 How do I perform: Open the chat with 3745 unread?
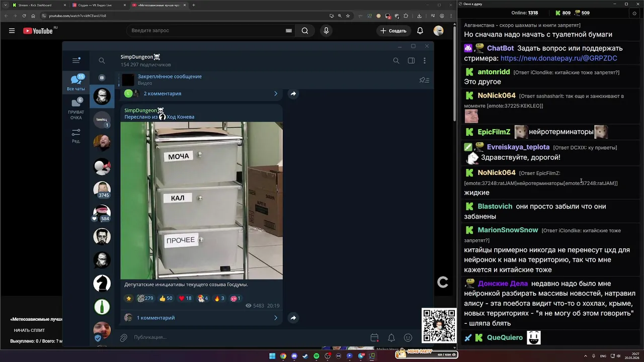(x=102, y=190)
